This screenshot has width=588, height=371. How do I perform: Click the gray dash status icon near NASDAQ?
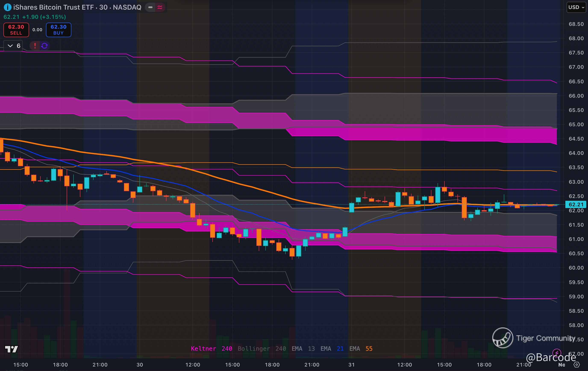click(150, 7)
